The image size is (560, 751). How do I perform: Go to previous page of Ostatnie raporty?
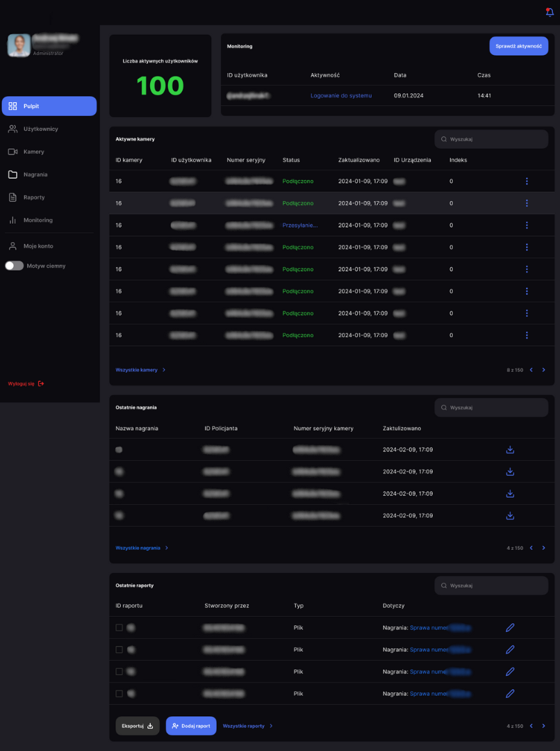pos(532,726)
